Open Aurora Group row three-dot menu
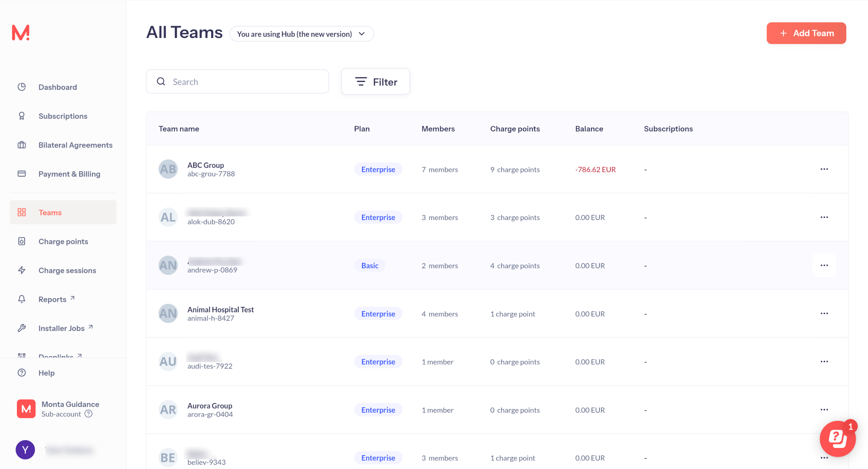Viewport: 868px width, 469px height. tap(824, 410)
